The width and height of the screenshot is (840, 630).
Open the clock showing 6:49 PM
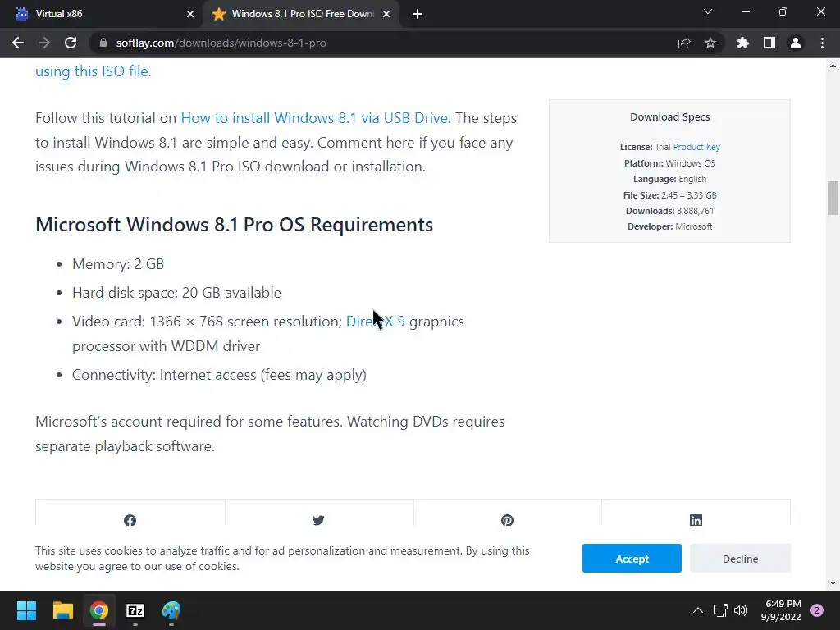point(781,610)
